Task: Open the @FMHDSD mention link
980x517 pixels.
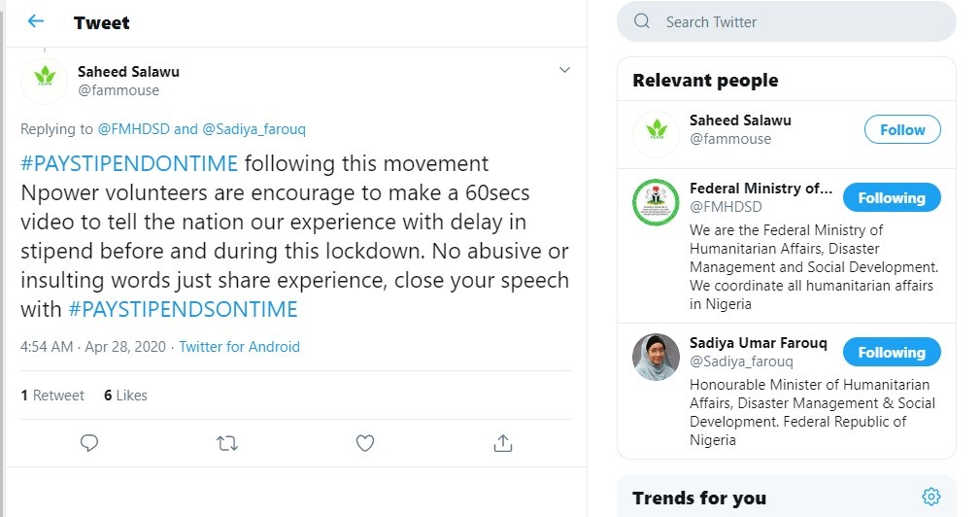Action: 134,128
